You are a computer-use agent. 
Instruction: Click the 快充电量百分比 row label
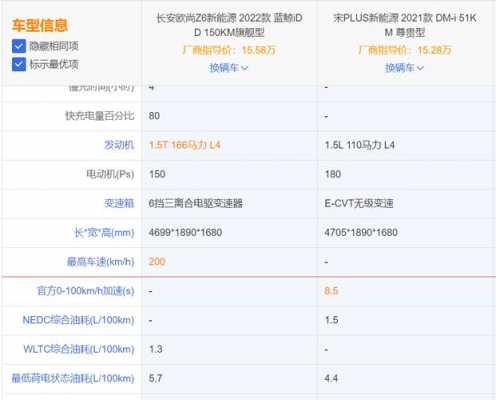99,116
